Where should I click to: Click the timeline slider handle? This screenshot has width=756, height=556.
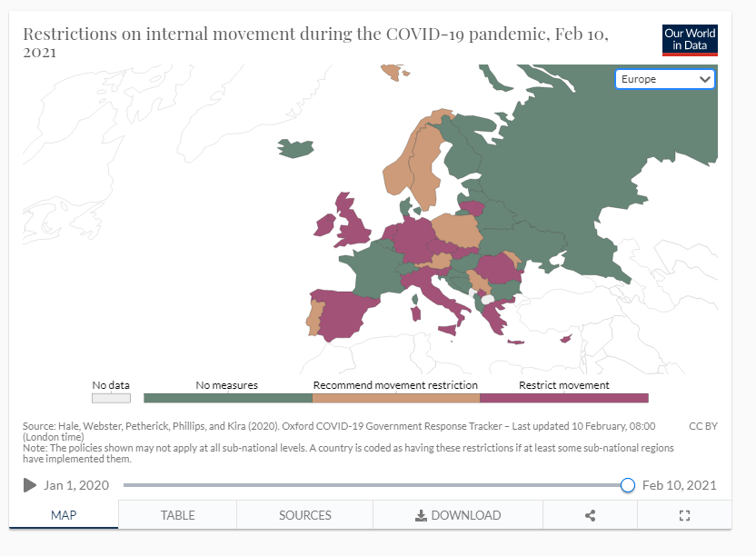627,485
